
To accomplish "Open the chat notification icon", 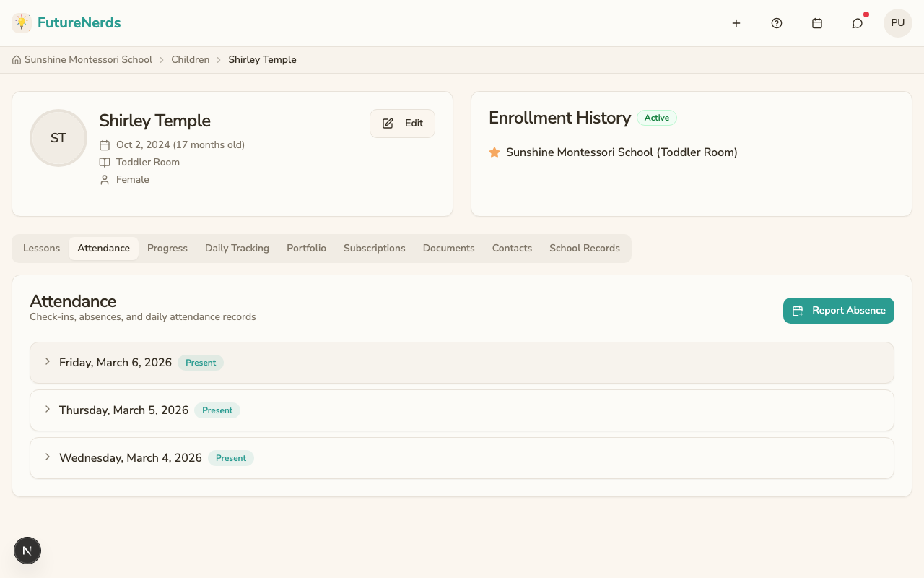I will [857, 22].
